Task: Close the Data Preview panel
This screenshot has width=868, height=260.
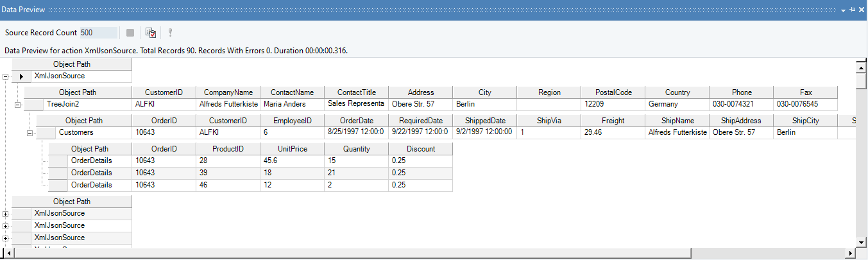Action: 862,10
